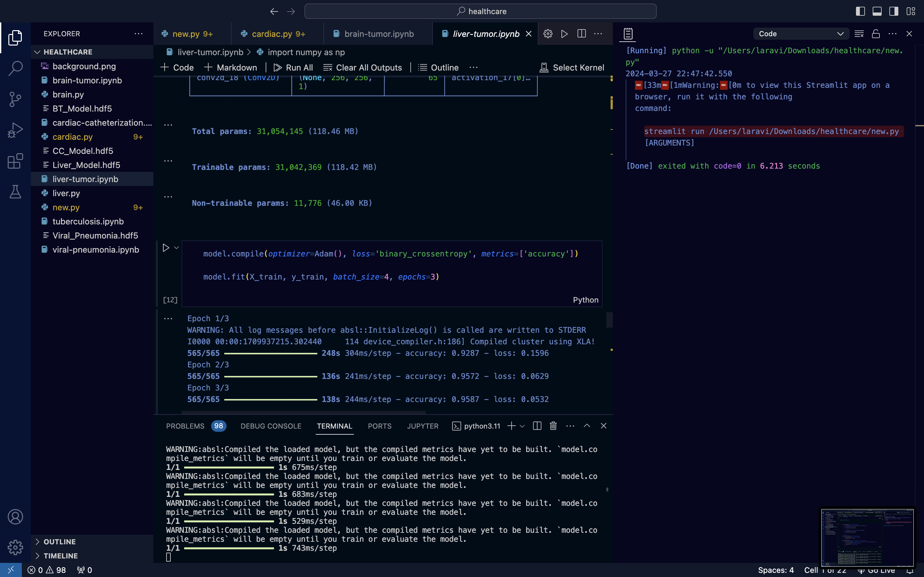
Task: Open the brain-tumor.ipynb editor tab
Action: (x=378, y=34)
